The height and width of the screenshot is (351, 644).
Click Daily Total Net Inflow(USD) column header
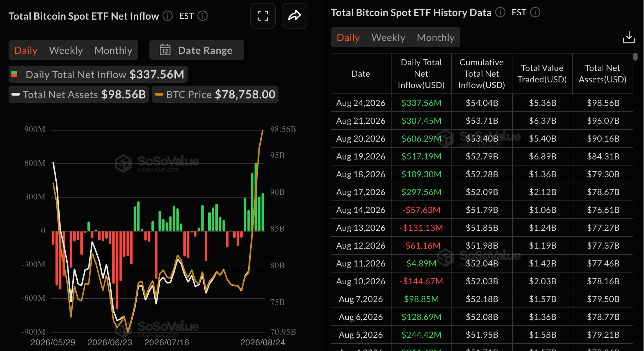tap(421, 74)
